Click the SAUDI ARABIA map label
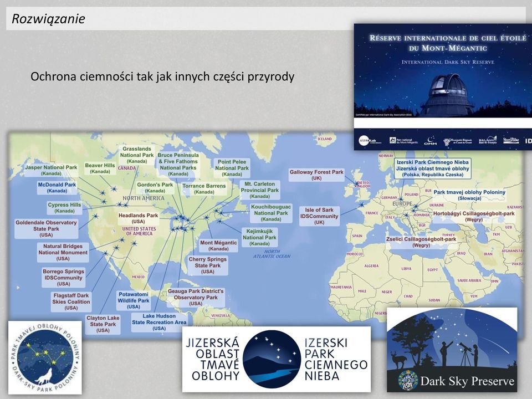The width and height of the screenshot is (532, 399). (469, 280)
